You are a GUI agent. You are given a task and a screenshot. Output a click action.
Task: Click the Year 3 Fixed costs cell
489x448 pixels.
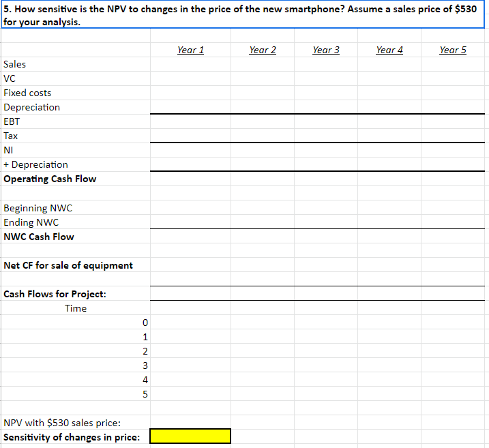tap(326, 93)
